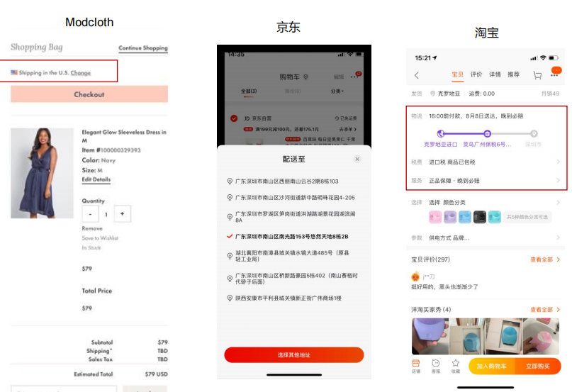Switch to the 推荐 tab
Image resolution: width=572 pixels, height=392 pixels.
point(513,74)
